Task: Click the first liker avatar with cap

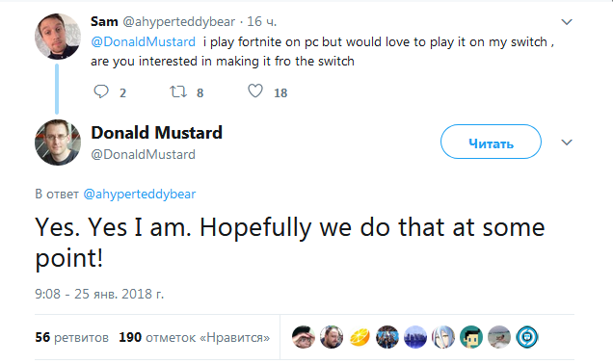Action: [304, 337]
